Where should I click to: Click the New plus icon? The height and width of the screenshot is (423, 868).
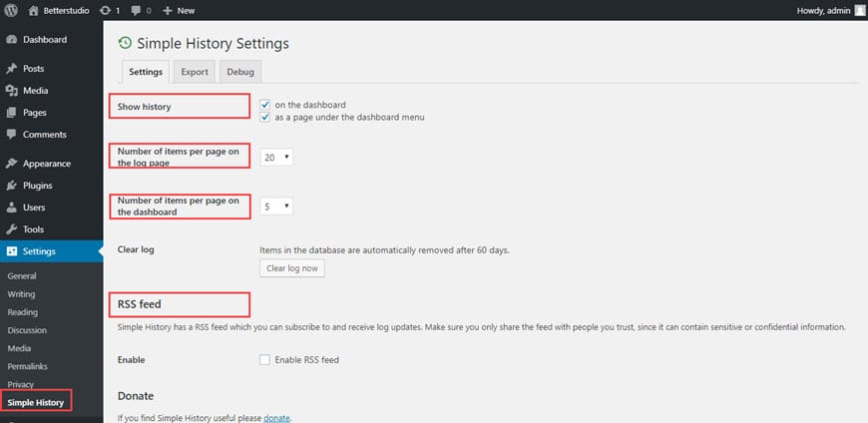[168, 11]
